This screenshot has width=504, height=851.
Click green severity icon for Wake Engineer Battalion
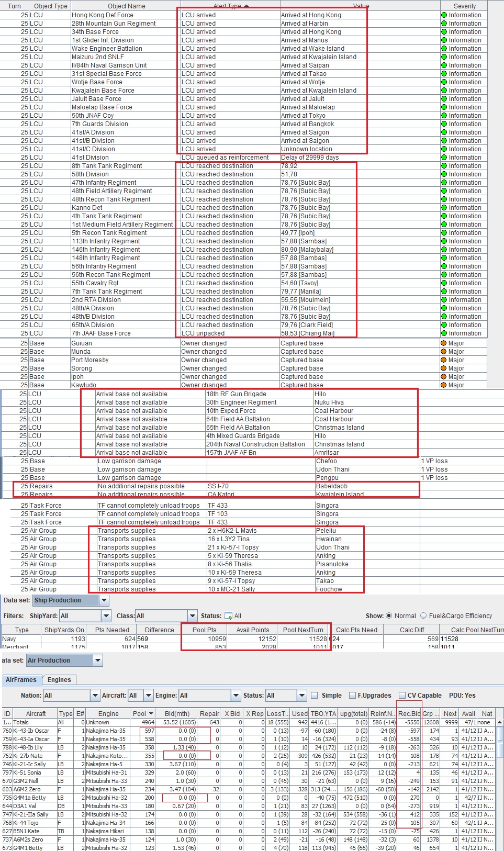[444, 49]
